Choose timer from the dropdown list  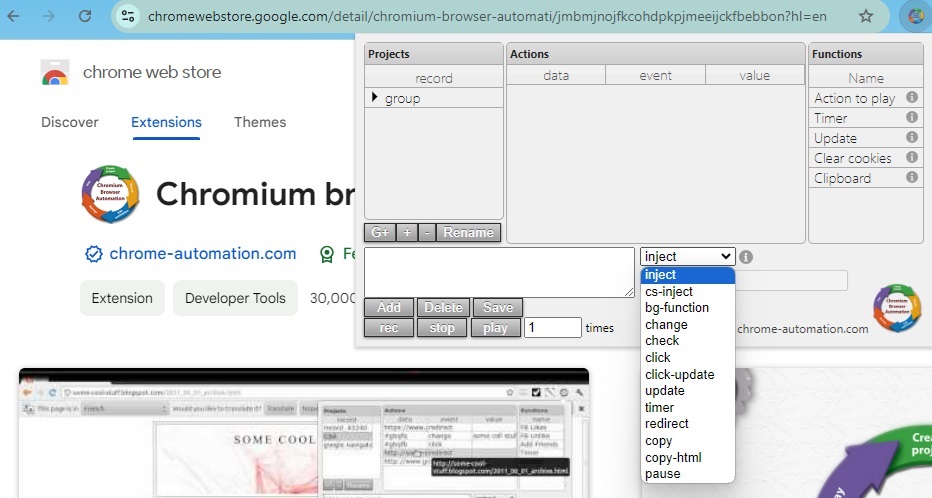pyautogui.click(x=688, y=407)
